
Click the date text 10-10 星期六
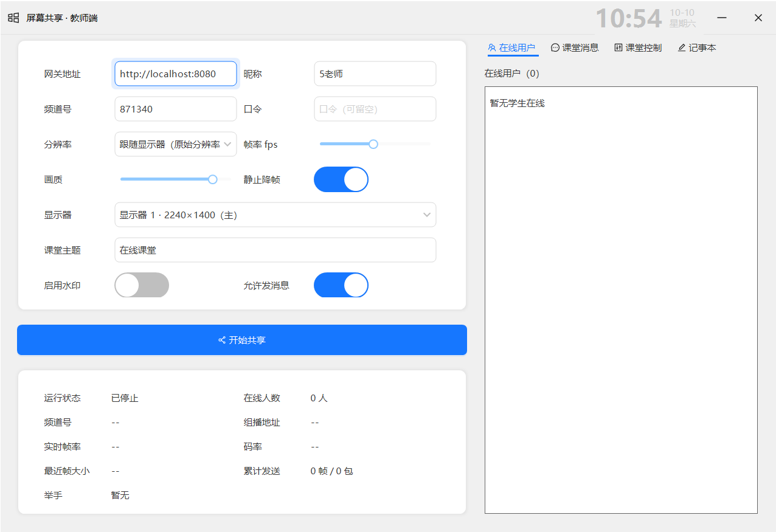pyautogui.click(x=682, y=18)
